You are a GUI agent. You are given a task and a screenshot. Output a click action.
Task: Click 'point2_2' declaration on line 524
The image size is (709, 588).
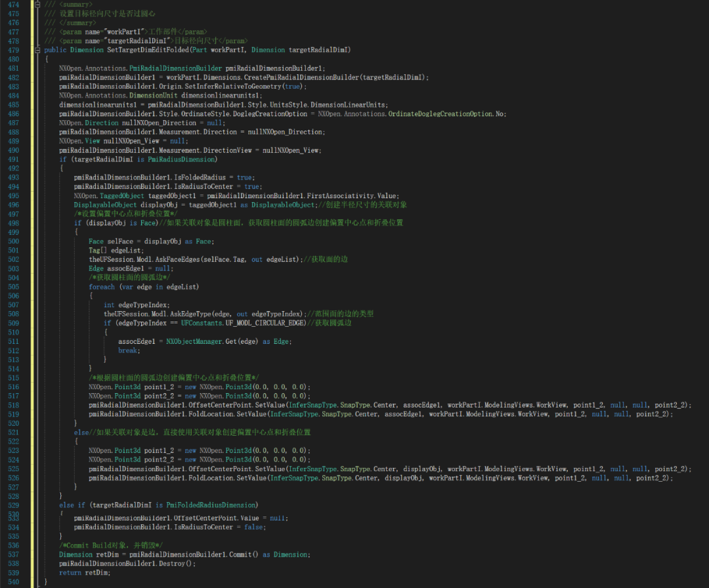pyautogui.click(x=159, y=459)
